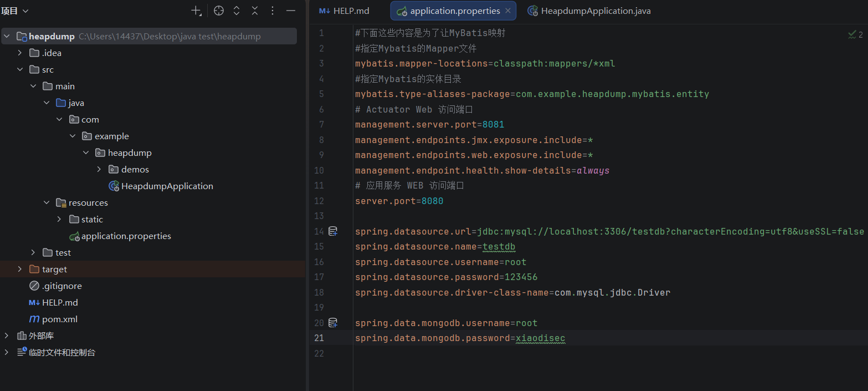Click the locate opened file crosshair icon

pyautogui.click(x=219, y=11)
